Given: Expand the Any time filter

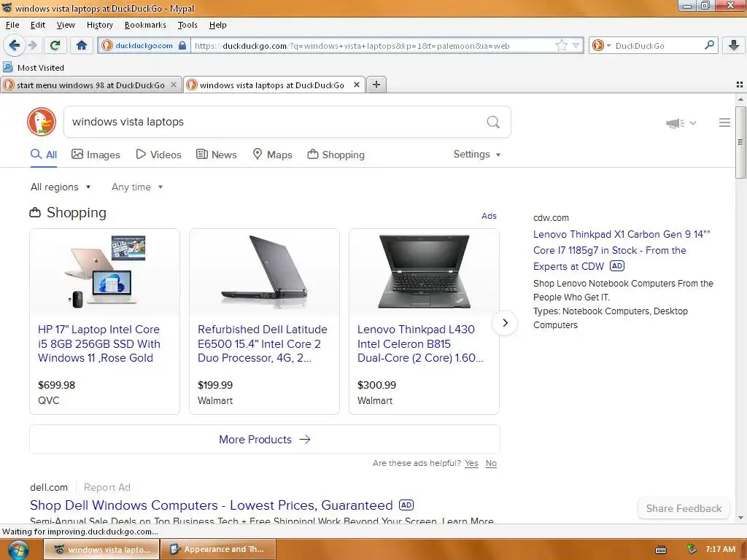Looking at the screenshot, I should [x=137, y=187].
